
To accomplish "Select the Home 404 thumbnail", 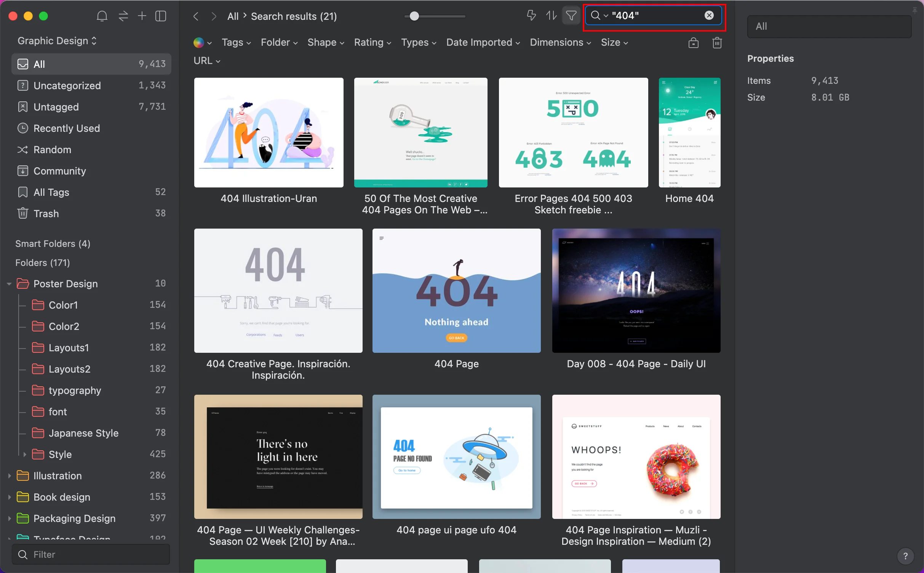I will pyautogui.click(x=689, y=133).
